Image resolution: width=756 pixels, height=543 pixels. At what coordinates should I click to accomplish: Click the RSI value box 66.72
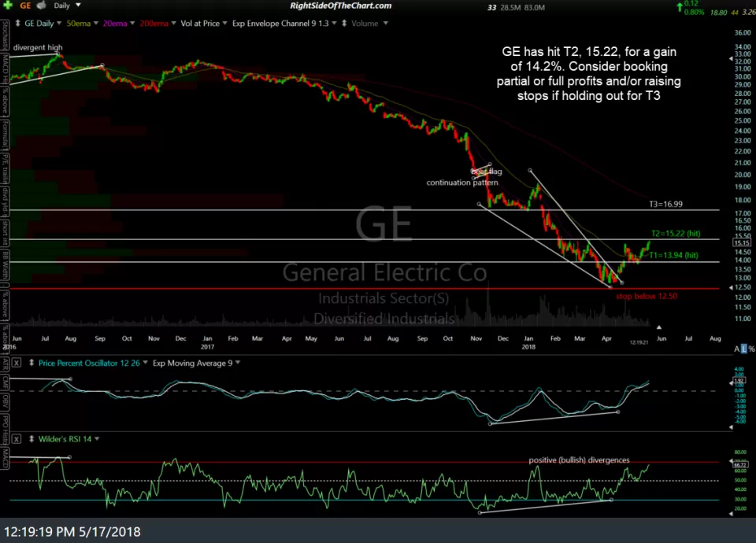pos(740,464)
